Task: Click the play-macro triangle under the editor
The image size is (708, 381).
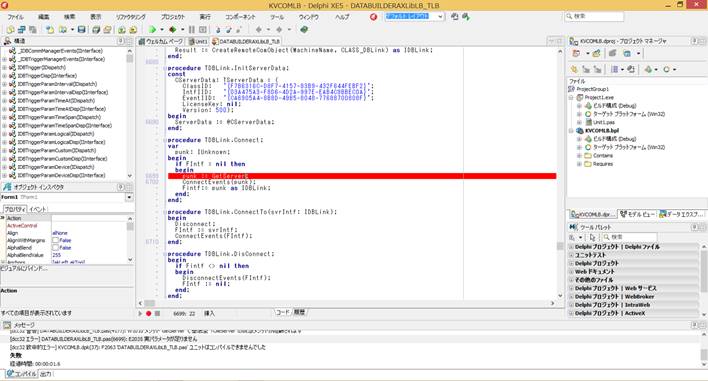Action: [140, 313]
